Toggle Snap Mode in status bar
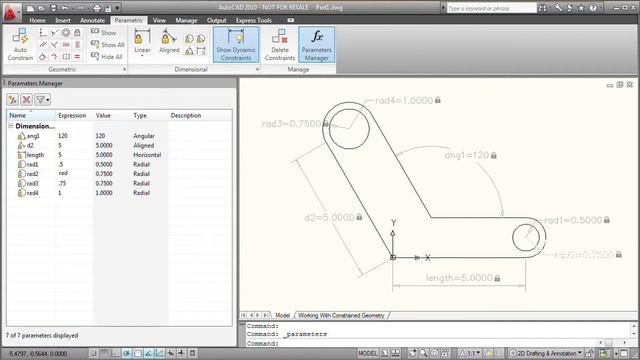 (x=94, y=353)
